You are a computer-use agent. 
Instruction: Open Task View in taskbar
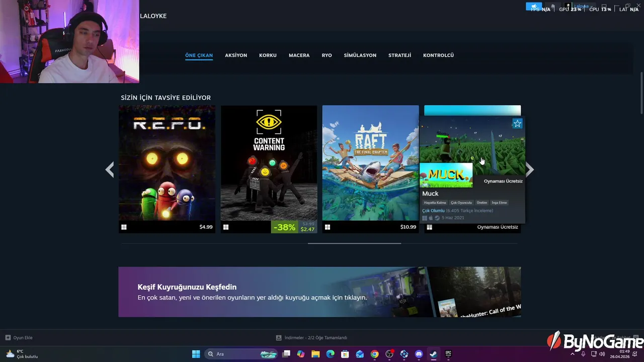tap(286, 354)
